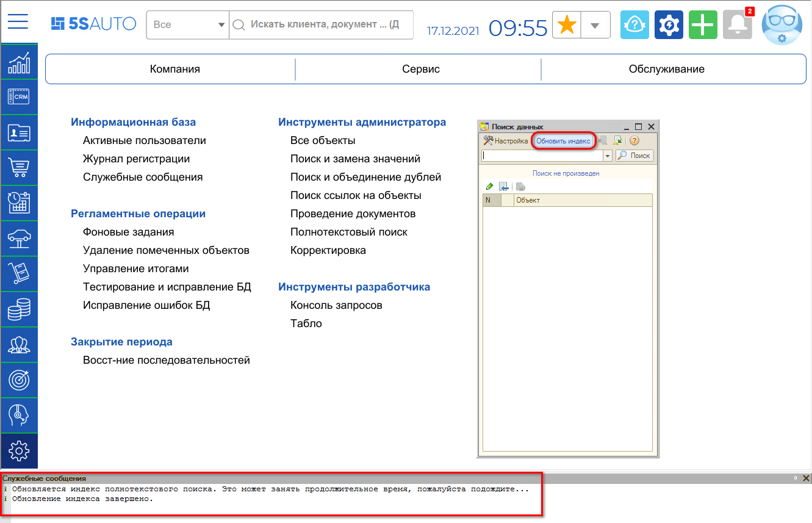Screen dimensions: 812x523
Task: Open the headset support icon in the sidebar
Action: point(19,415)
